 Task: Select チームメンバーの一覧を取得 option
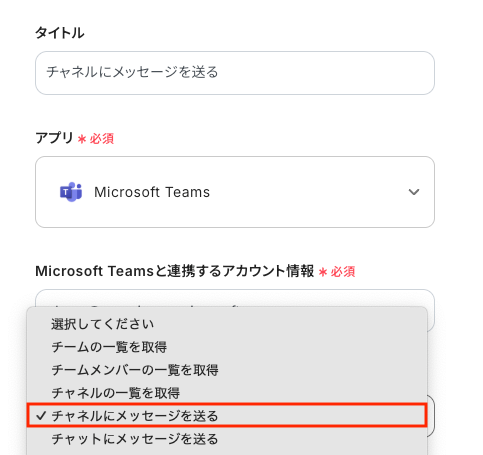coord(135,370)
